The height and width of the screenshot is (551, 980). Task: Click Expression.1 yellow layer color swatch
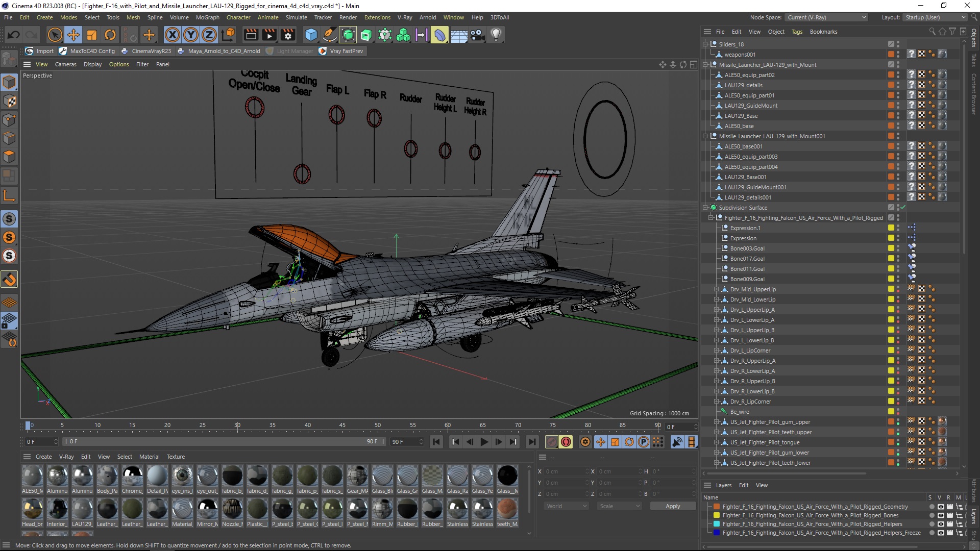(x=891, y=228)
